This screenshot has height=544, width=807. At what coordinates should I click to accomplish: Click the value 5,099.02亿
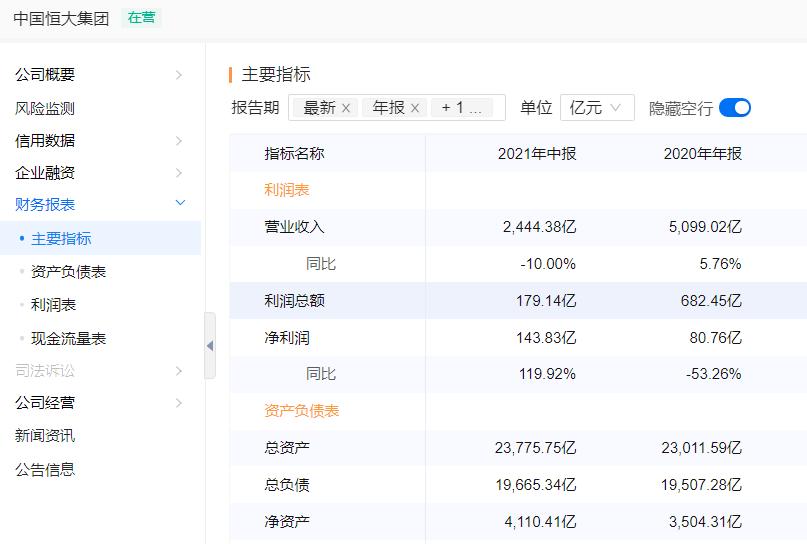point(705,226)
